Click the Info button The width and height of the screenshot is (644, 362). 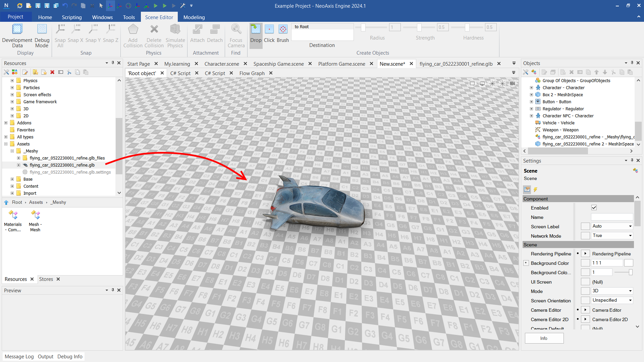pyautogui.click(x=544, y=338)
